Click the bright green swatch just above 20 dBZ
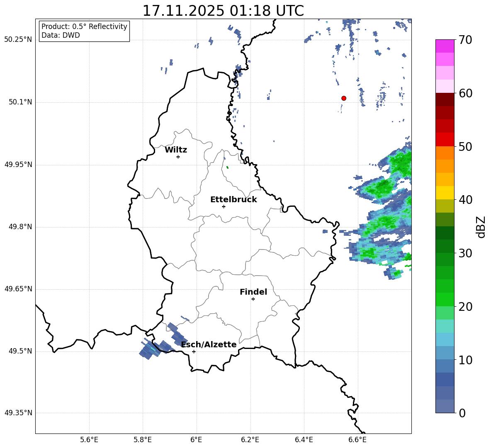The height and width of the screenshot is (448, 491). tap(445, 299)
